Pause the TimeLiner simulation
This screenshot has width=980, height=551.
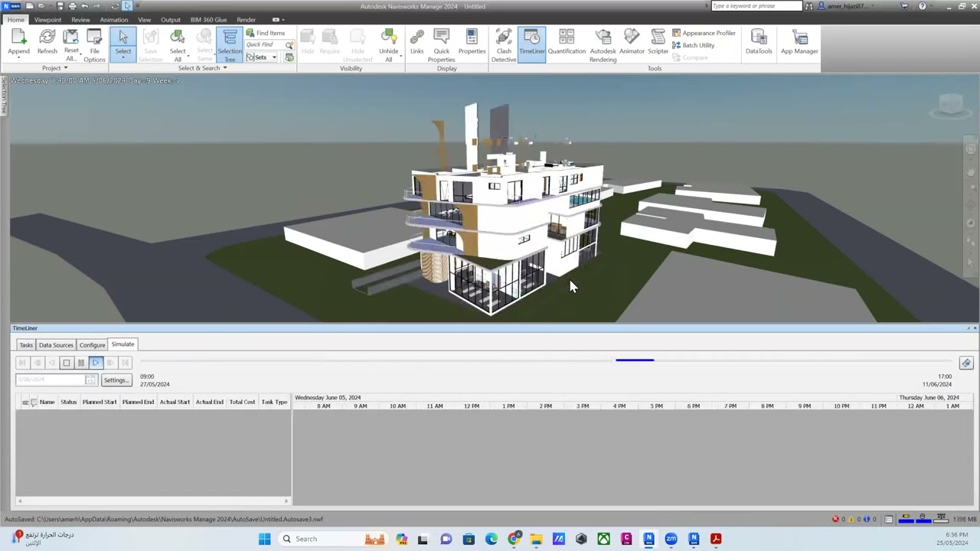pyautogui.click(x=80, y=363)
